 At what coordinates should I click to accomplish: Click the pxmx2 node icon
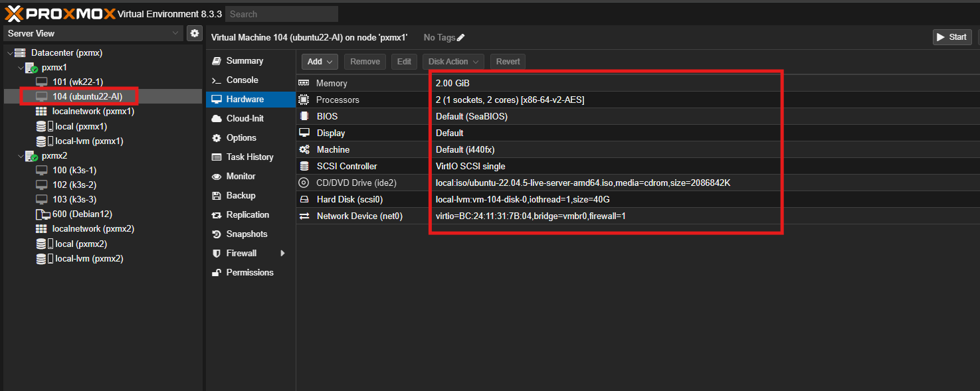pos(31,156)
